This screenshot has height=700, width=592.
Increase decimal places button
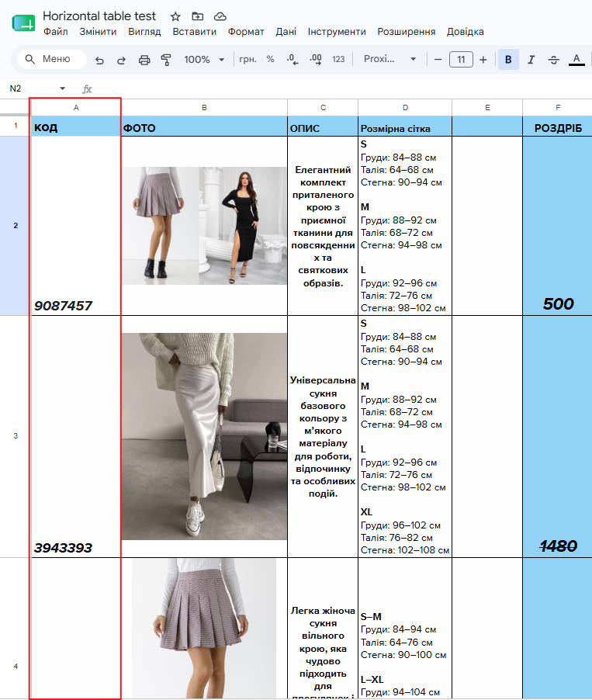(x=316, y=60)
